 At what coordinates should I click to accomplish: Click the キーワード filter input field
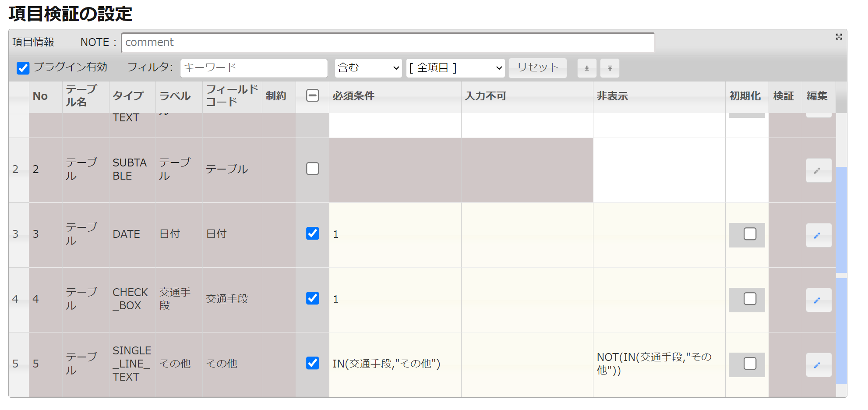[x=254, y=68]
